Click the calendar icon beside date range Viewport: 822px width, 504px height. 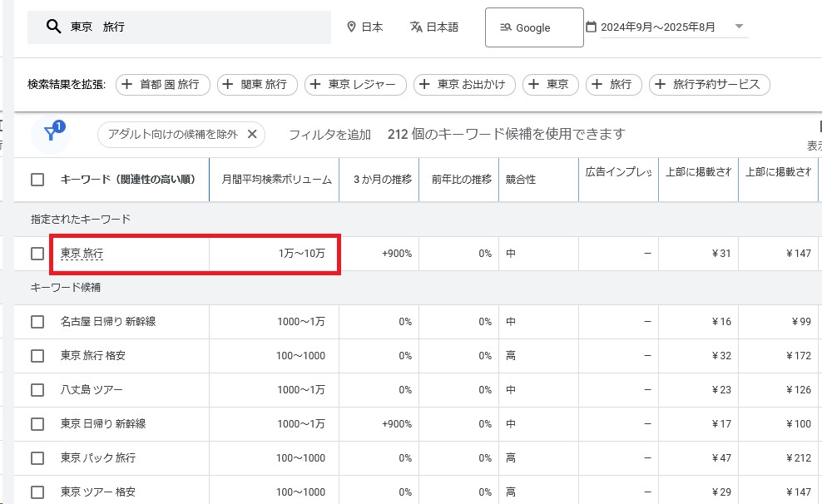pos(591,27)
